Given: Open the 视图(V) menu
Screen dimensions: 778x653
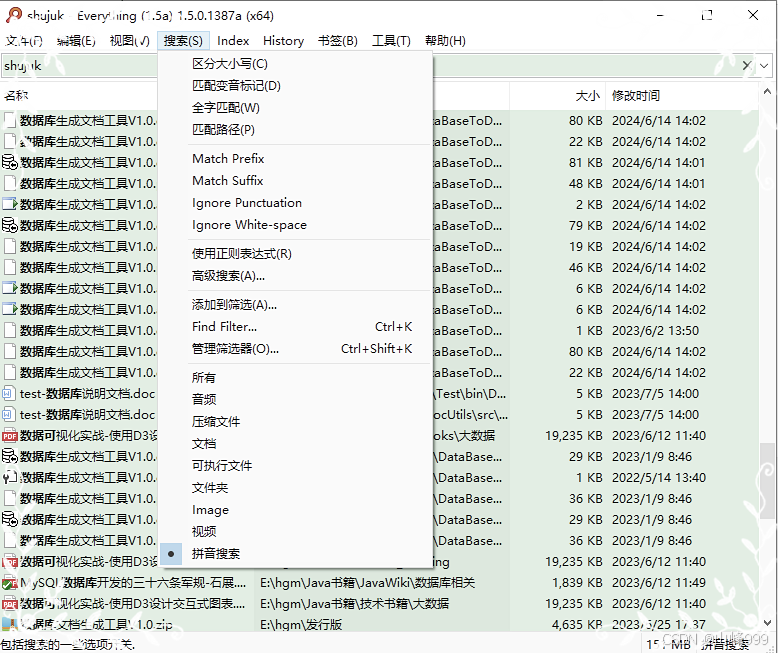Looking at the screenshot, I should (x=130, y=41).
